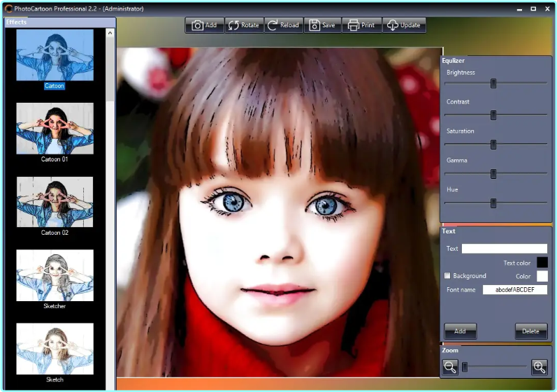Click the Add text button

460,331
